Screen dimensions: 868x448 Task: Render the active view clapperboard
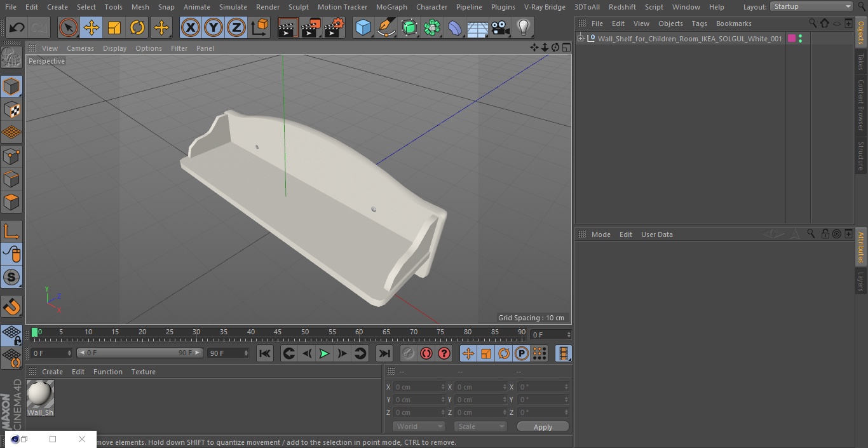pyautogui.click(x=287, y=28)
